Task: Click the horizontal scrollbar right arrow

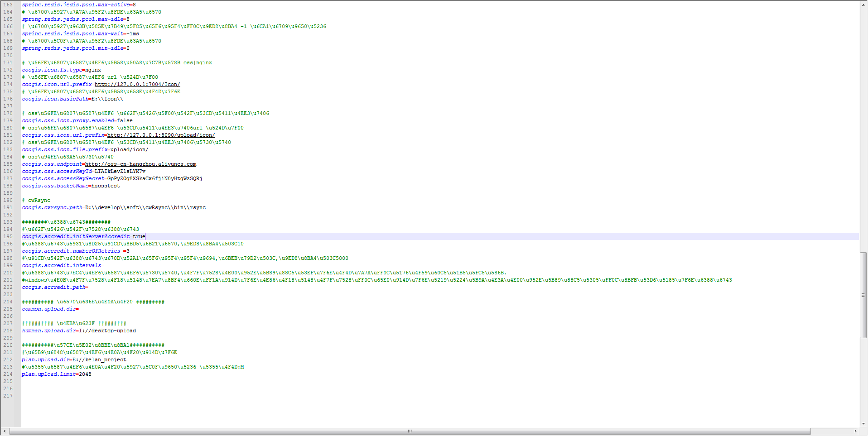Action: click(856, 431)
